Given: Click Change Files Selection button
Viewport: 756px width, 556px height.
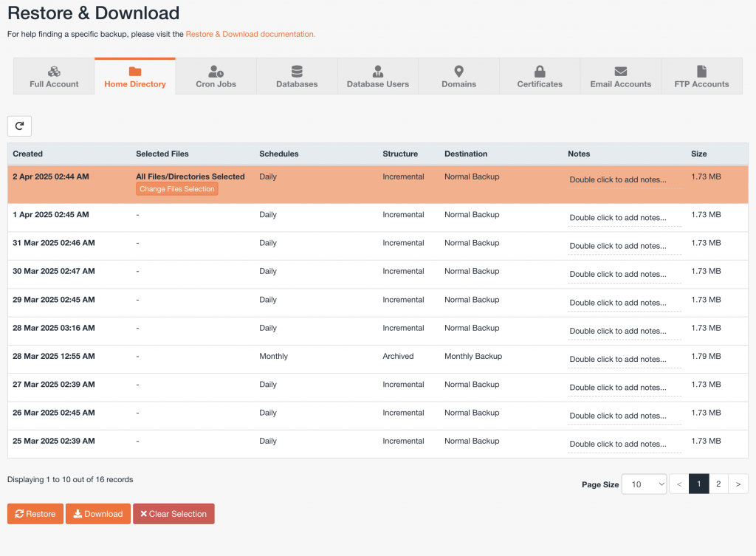Looking at the screenshot, I should pos(177,189).
